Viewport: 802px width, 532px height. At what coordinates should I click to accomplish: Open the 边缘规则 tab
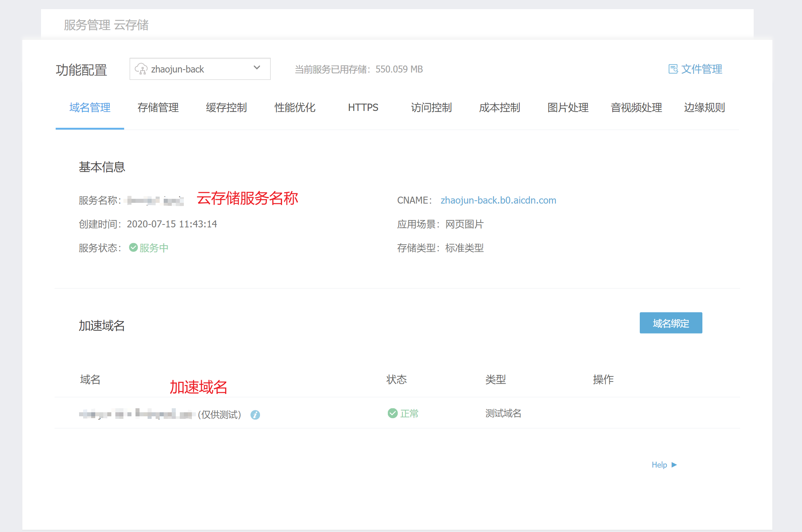coord(704,108)
